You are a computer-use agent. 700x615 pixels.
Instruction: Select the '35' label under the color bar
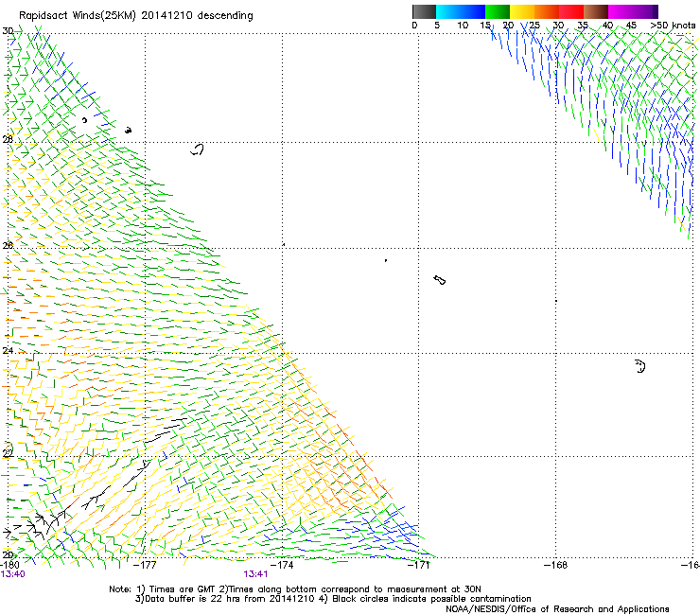583,26
